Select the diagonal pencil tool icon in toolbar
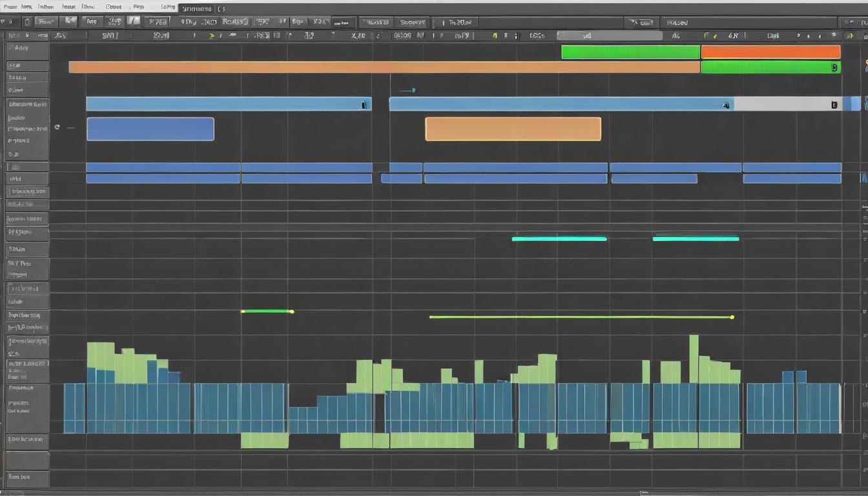 point(134,21)
